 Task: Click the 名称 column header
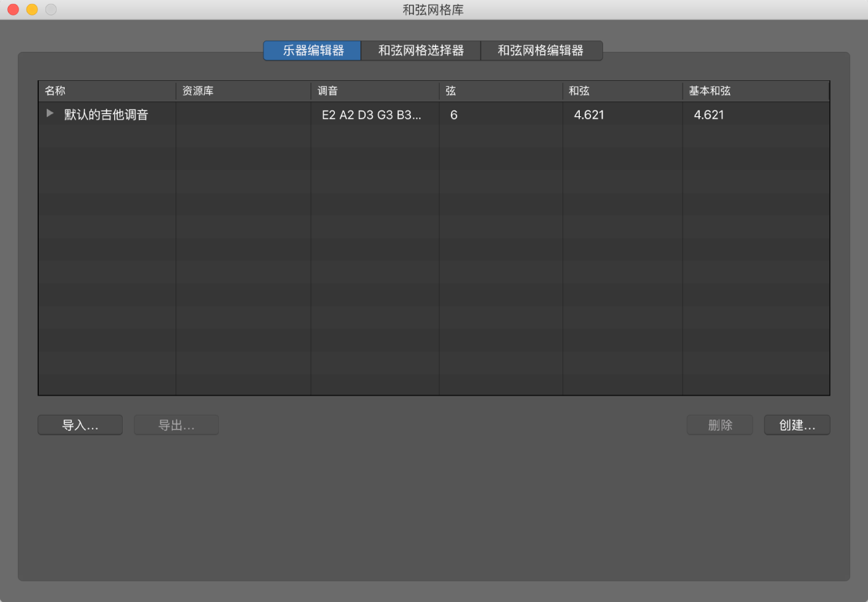pos(107,91)
